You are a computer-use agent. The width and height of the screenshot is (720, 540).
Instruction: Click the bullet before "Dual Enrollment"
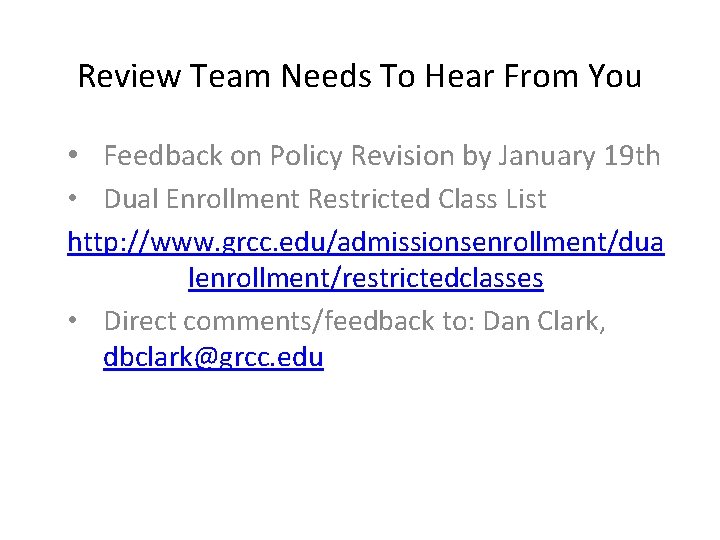74,200
